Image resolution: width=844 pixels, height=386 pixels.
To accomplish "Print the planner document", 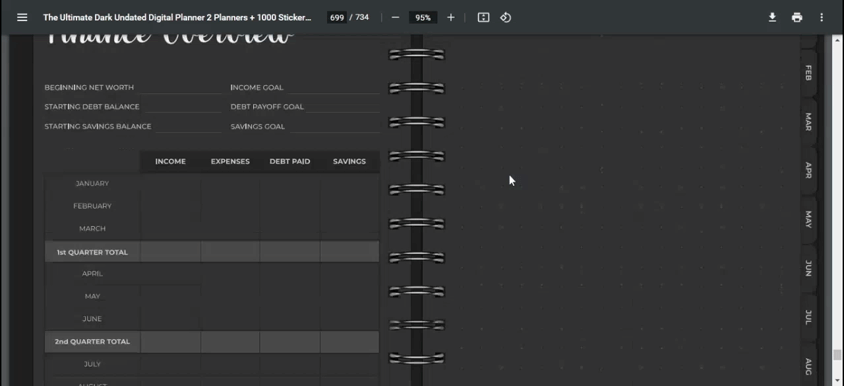I will coord(797,17).
